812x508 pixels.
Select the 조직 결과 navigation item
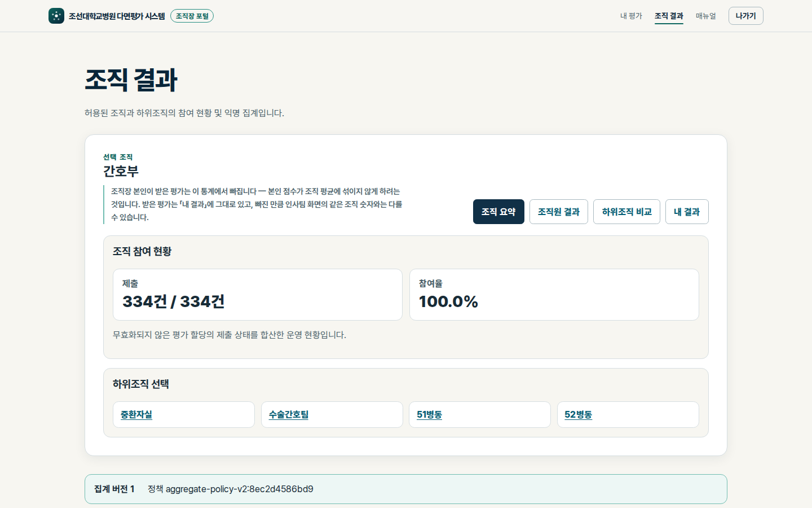tap(669, 16)
